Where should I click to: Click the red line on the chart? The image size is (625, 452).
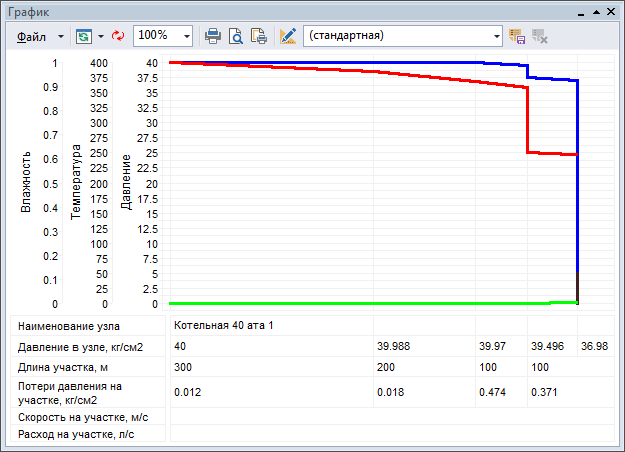pyautogui.click(x=350, y=71)
